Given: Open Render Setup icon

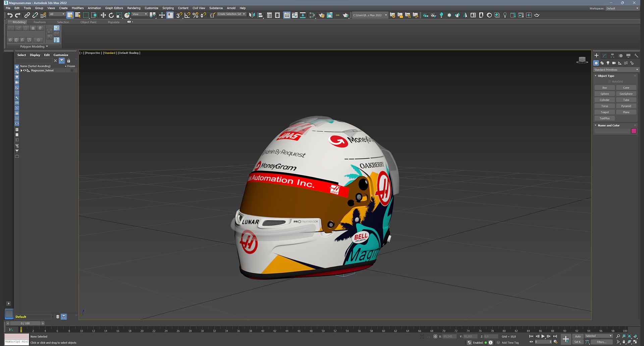Looking at the screenshot, I should pyautogui.click(x=322, y=15).
